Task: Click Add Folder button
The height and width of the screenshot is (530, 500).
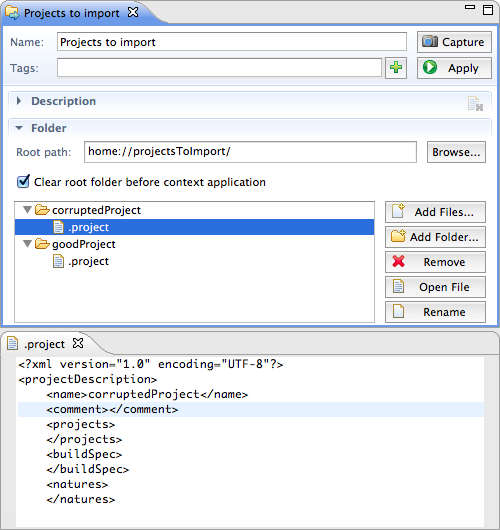Action: coord(435,237)
